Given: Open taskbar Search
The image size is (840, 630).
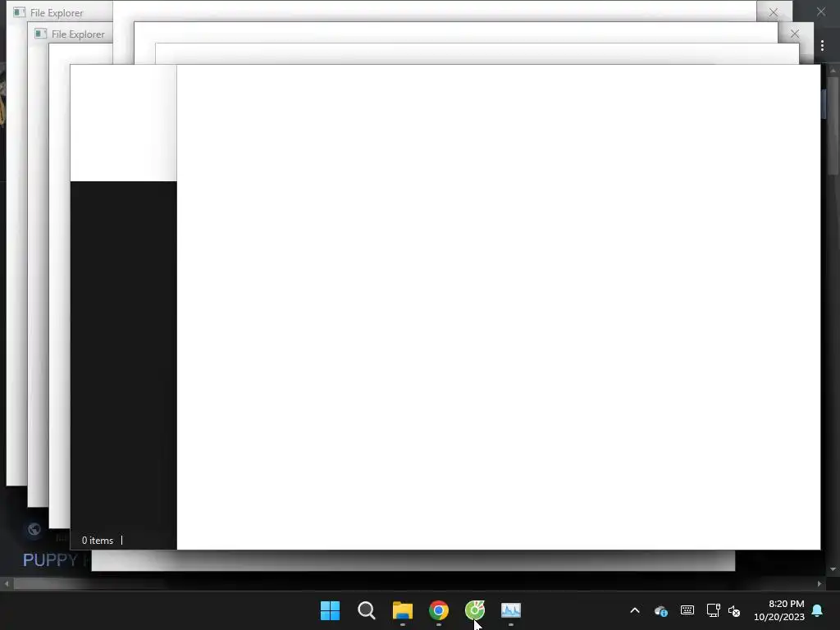Looking at the screenshot, I should click(x=367, y=610).
